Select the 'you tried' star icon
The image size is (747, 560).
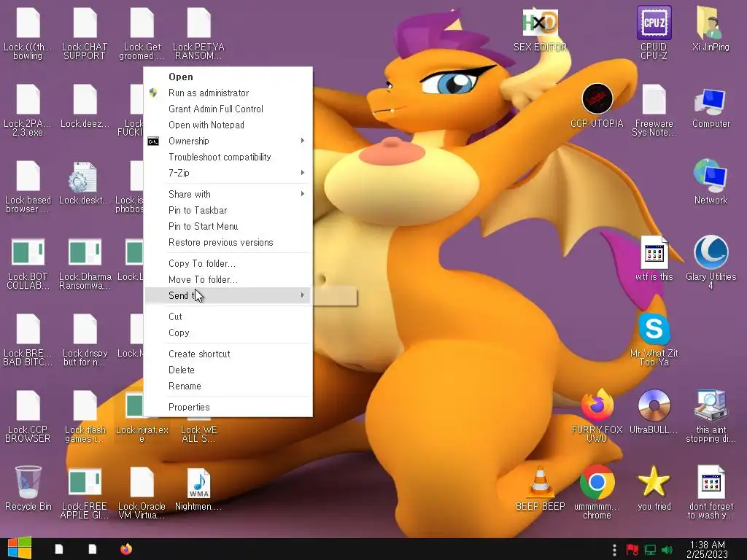coord(654,482)
